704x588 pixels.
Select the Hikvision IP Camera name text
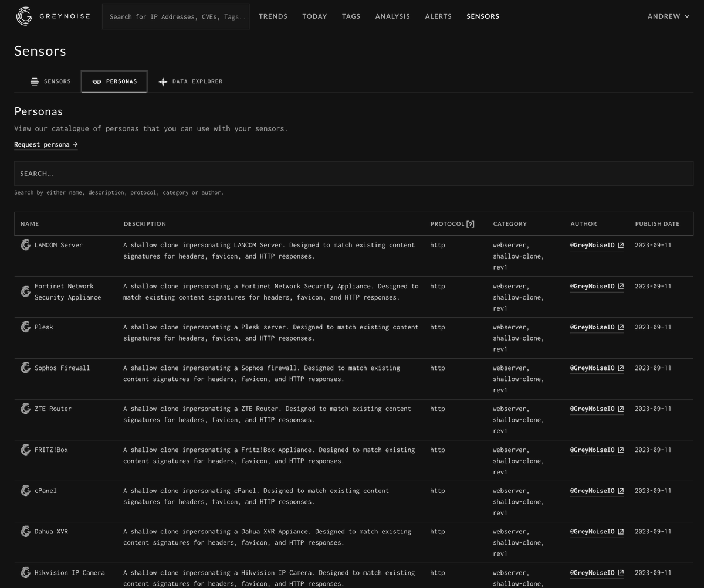[70, 573]
